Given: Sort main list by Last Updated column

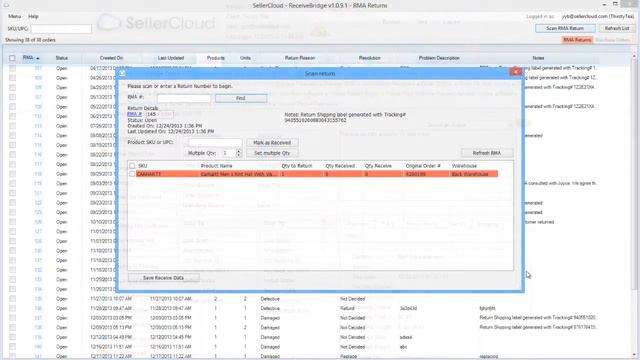Looking at the screenshot, I should tap(171, 58).
